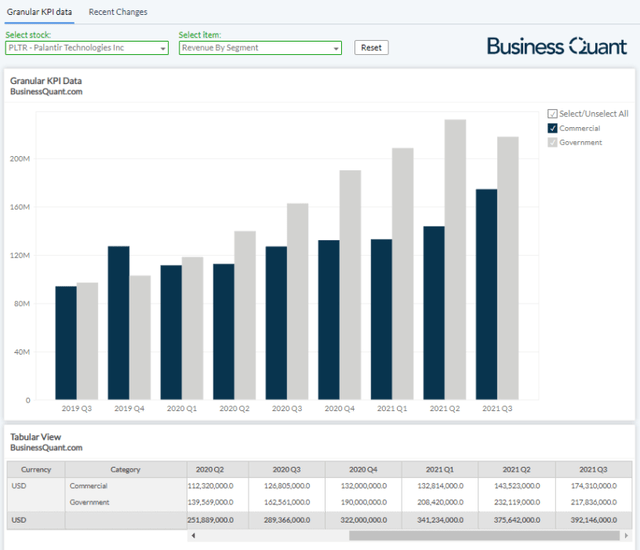Image resolution: width=640 pixels, height=550 pixels.
Task: Click the scrollbar right arrow in table
Action: 627,536
